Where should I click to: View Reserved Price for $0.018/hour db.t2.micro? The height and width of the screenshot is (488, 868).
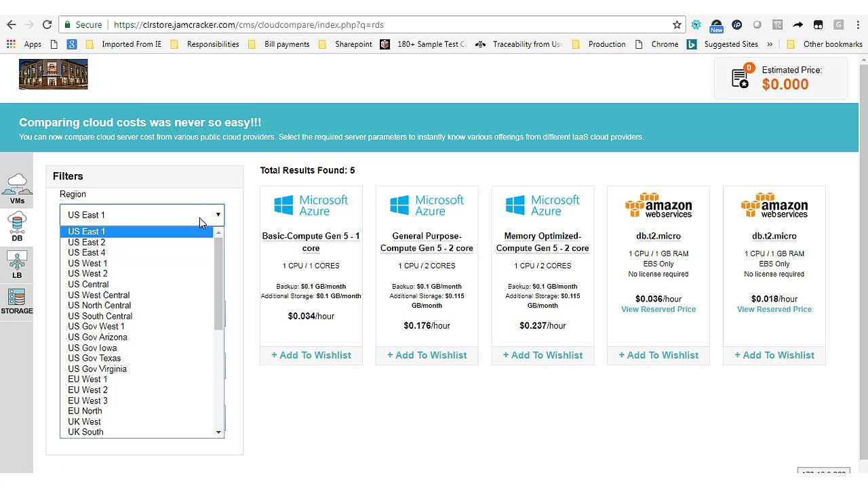pos(774,309)
